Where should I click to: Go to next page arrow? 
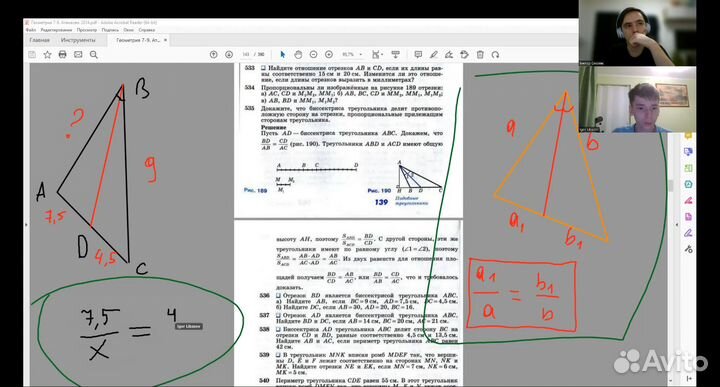click(229, 55)
